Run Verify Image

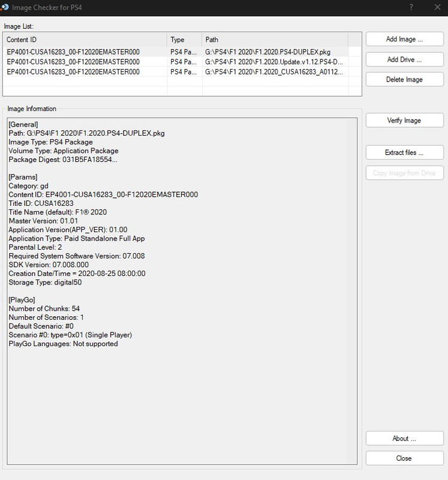pyautogui.click(x=405, y=121)
